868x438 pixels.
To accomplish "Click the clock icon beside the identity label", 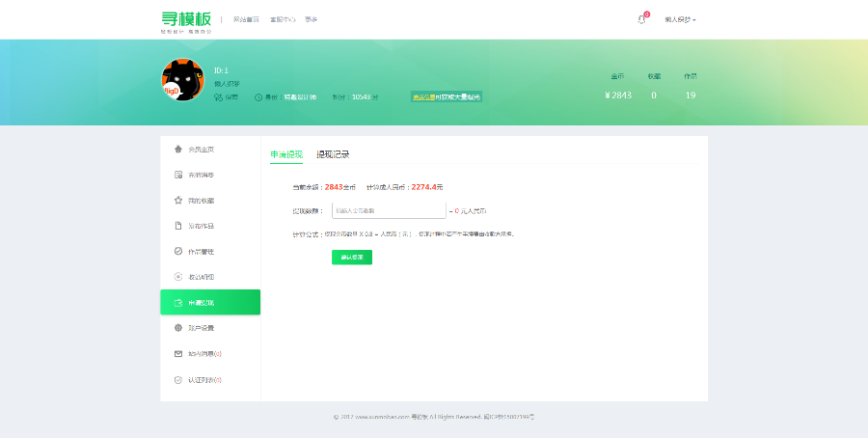I will (258, 97).
